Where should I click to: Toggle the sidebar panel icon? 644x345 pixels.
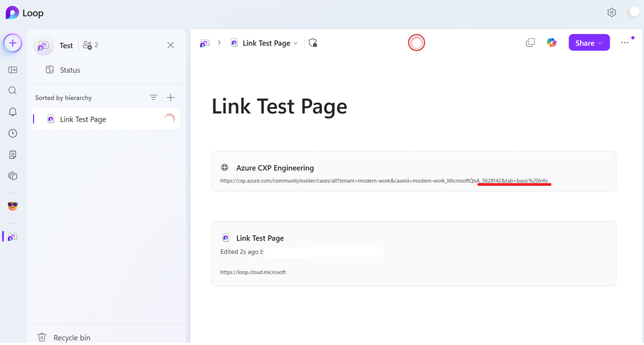click(x=13, y=70)
